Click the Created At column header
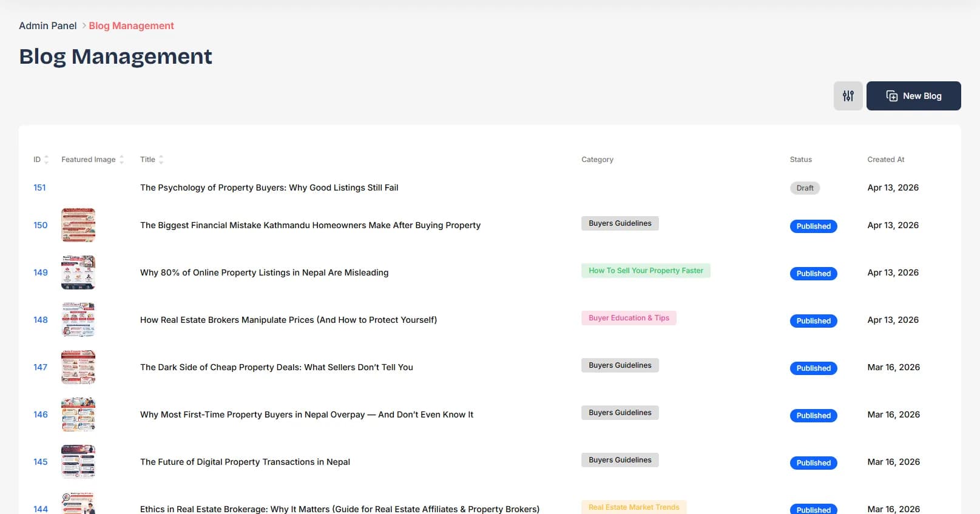Viewport: 980px width, 514px height. tap(885, 160)
